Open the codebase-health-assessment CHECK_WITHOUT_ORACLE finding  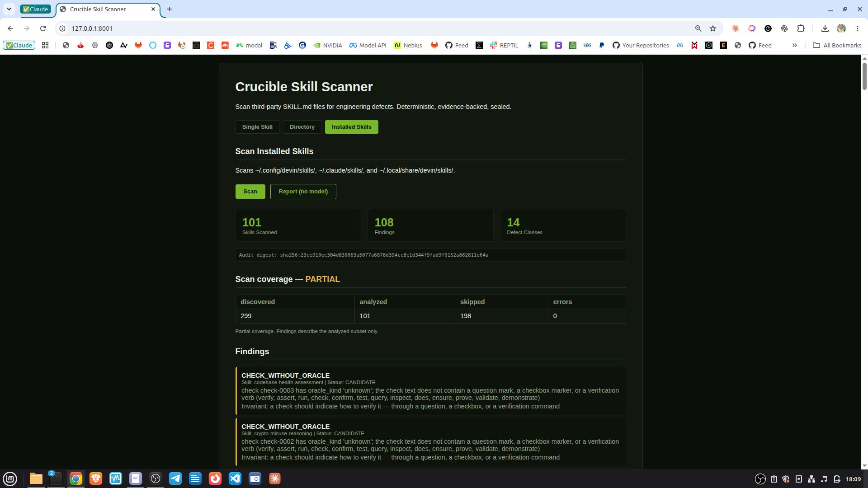click(431, 391)
